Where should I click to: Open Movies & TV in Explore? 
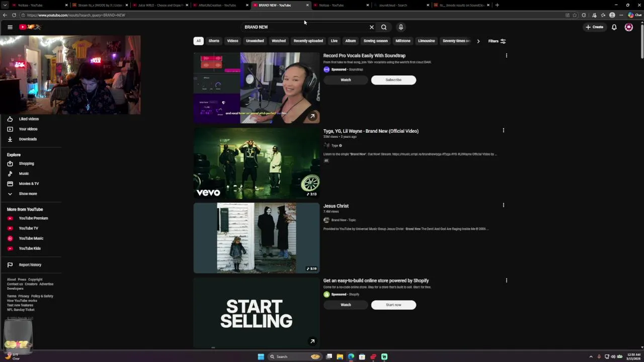click(29, 184)
